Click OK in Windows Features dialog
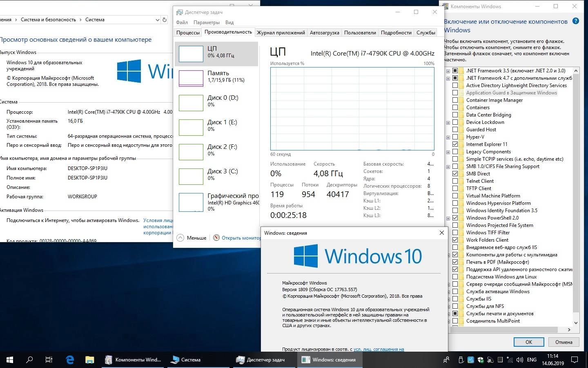588x368 pixels. coord(529,342)
